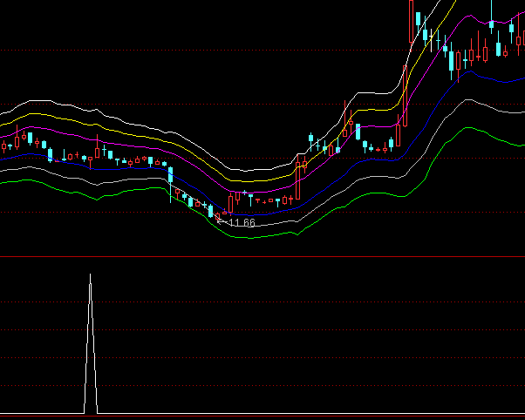
Task: Select the tall red candlestick in the rally
Action: click(x=406, y=96)
